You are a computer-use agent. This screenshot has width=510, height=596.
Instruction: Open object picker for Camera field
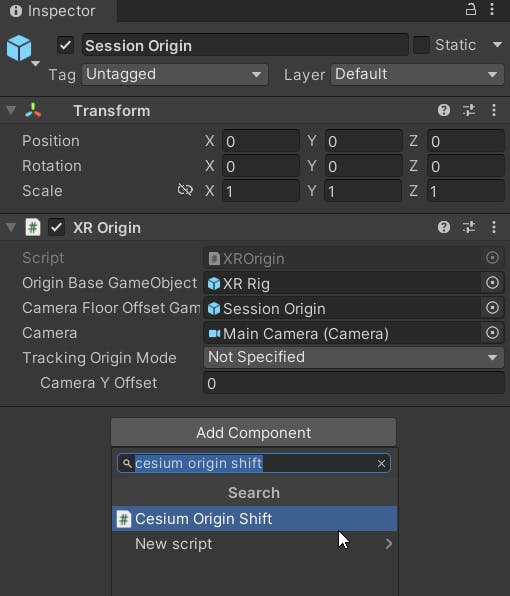click(x=492, y=333)
